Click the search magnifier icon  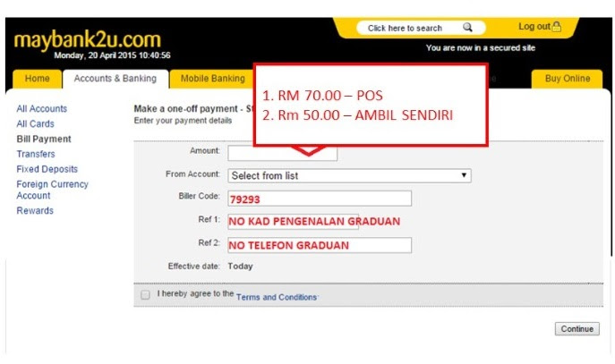pyautogui.click(x=467, y=28)
